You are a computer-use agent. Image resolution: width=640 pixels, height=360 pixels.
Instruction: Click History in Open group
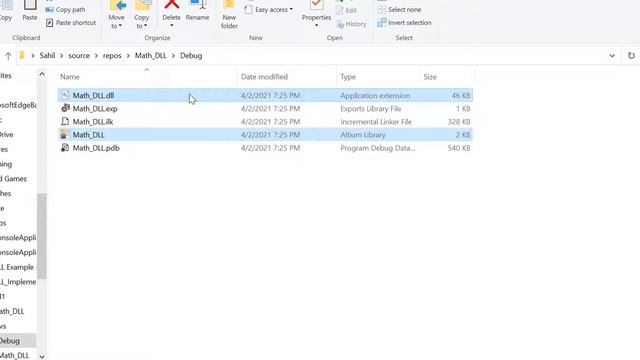tap(351, 24)
